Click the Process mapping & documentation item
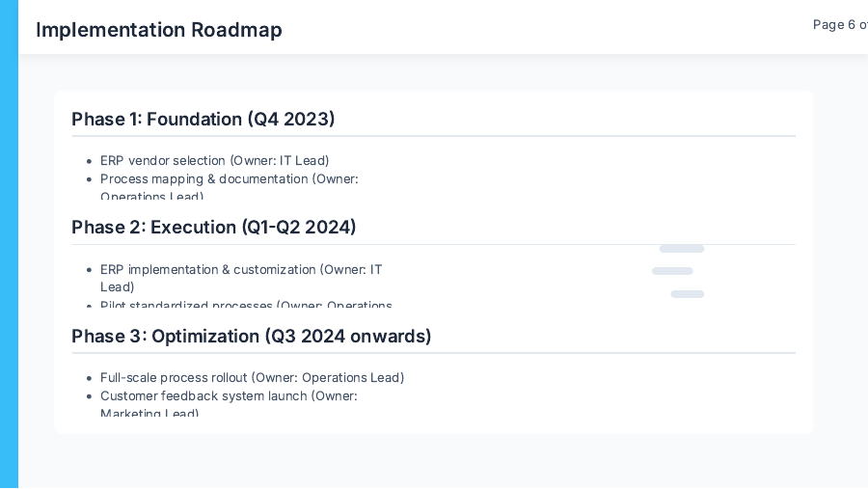 229,179
